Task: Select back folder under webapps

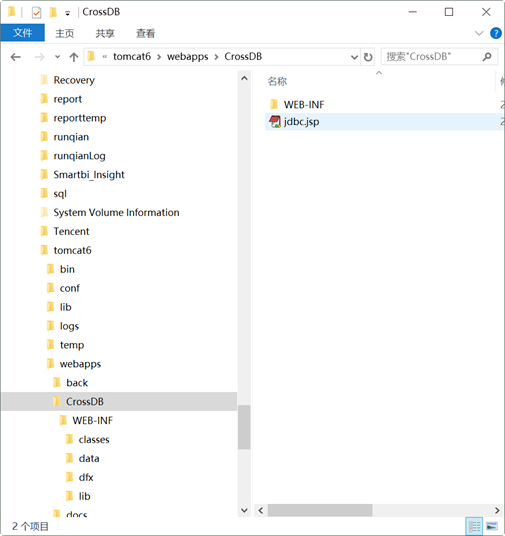Action: 77,383
